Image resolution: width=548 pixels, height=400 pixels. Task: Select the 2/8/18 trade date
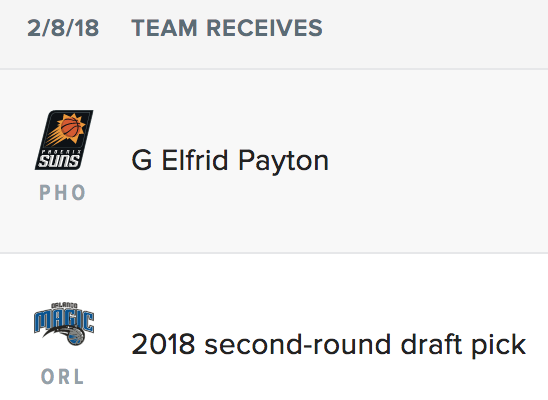coord(63,28)
